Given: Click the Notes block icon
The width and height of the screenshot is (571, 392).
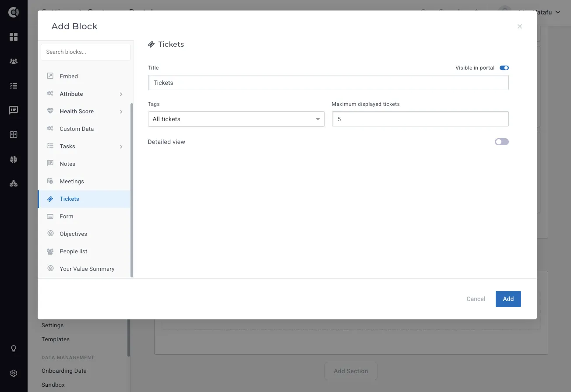Looking at the screenshot, I should coord(50,164).
